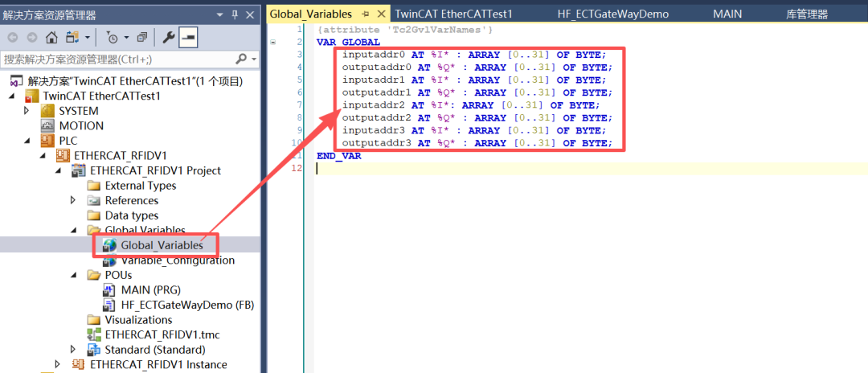The height and width of the screenshot is (373, 868).
Task: Click the Back navigation arrow in Solution Explorer
Action: point(13,37)
